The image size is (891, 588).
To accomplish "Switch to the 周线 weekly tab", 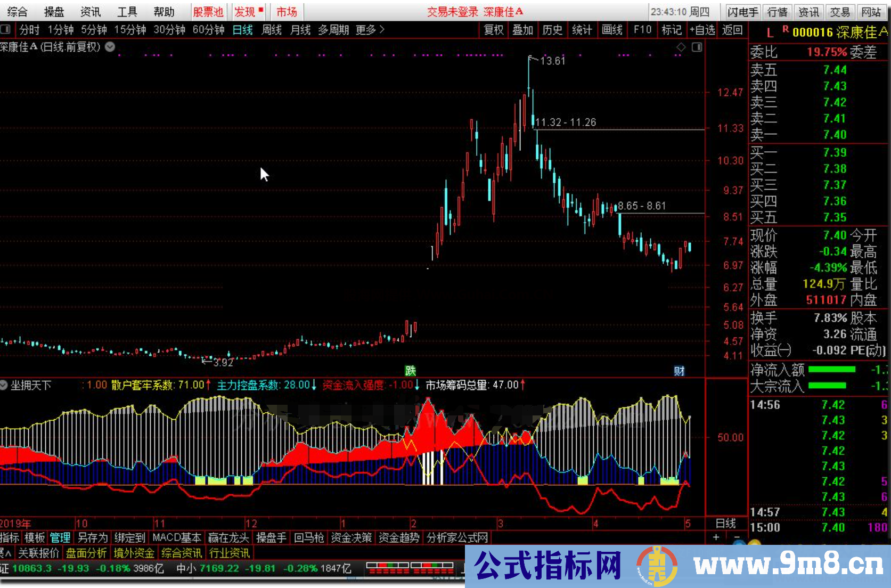I will click(x=271, y=30).
